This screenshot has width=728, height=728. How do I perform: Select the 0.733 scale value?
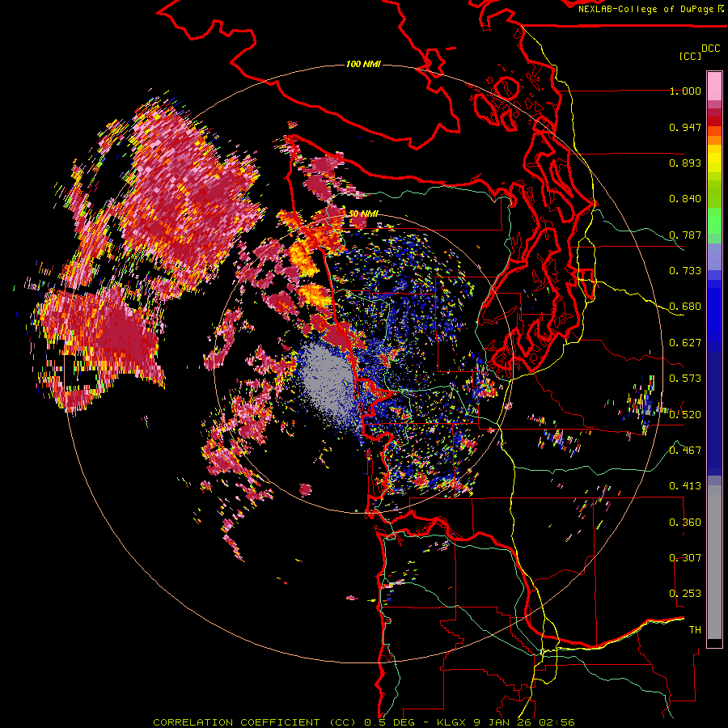pos(685,271)
